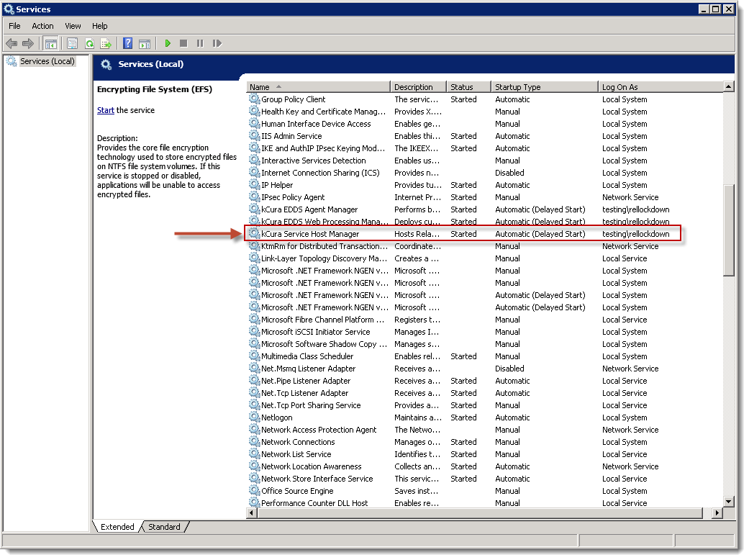Select the kCura Service Host Manager row
Viewport: 749px width, 560px height.
point(310,234)
